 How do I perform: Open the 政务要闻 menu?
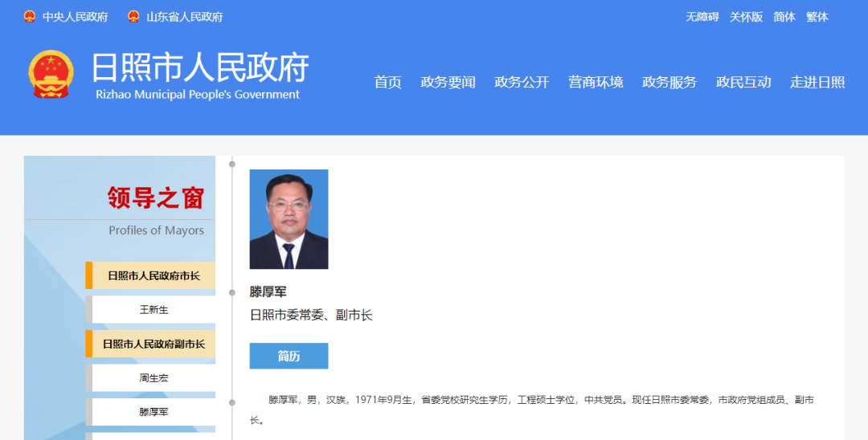coord(448,82)
